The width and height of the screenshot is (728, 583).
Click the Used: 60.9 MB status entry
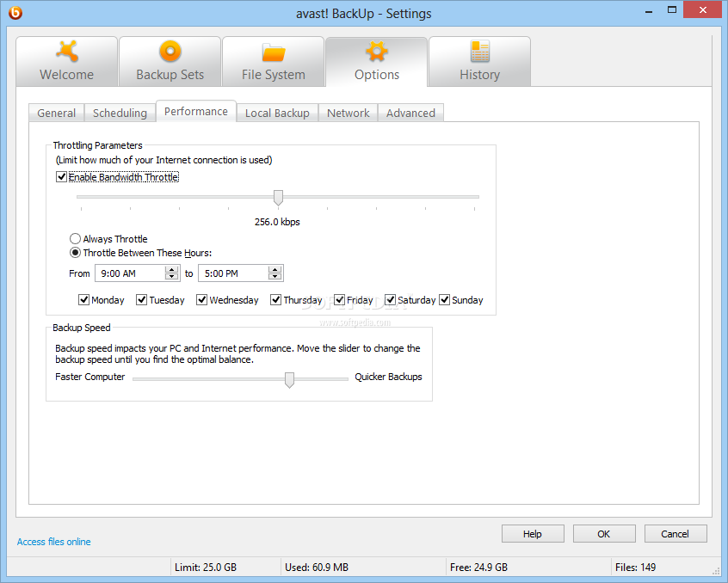(317, 568)
